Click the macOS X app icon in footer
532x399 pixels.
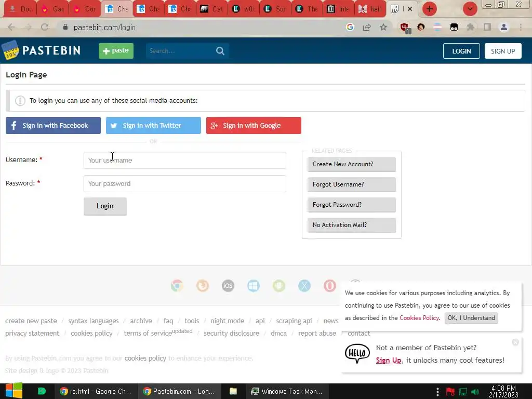click(x=304, y=286)
